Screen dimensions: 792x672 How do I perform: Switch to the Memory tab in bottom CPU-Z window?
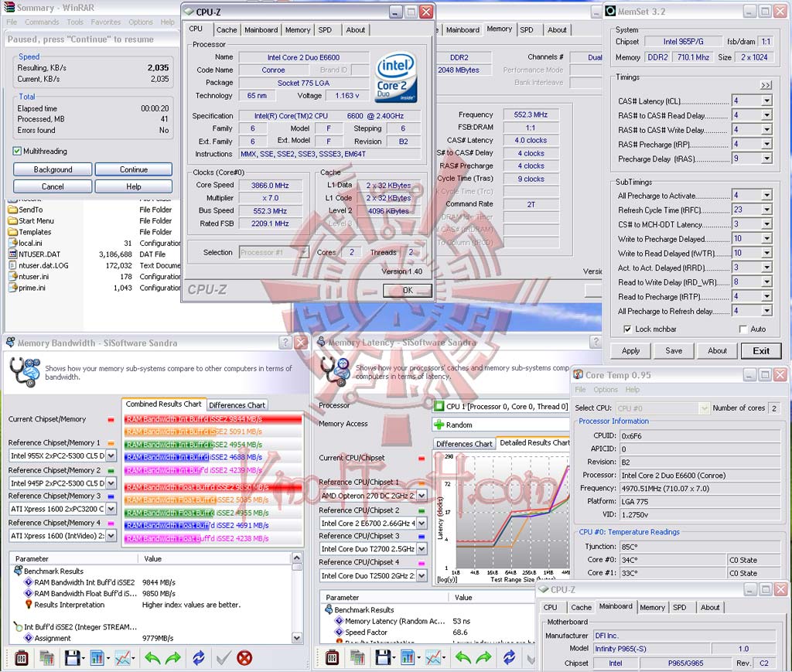[652, 607]
